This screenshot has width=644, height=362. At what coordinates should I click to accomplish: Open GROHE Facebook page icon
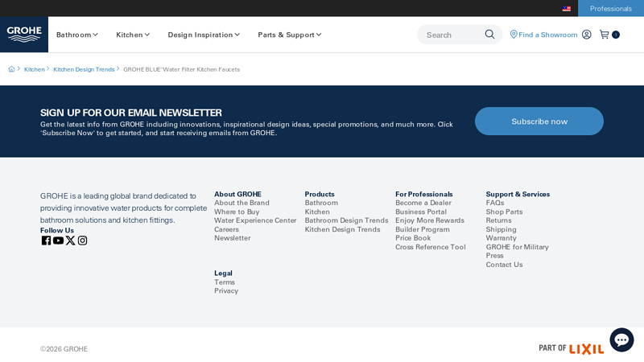(46, 241)
